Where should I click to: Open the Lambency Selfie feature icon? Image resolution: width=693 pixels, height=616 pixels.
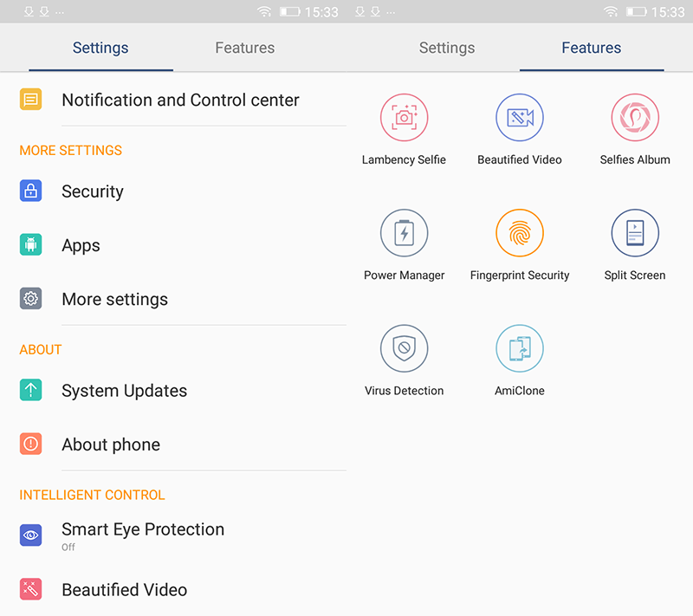(x=404, y=118)
